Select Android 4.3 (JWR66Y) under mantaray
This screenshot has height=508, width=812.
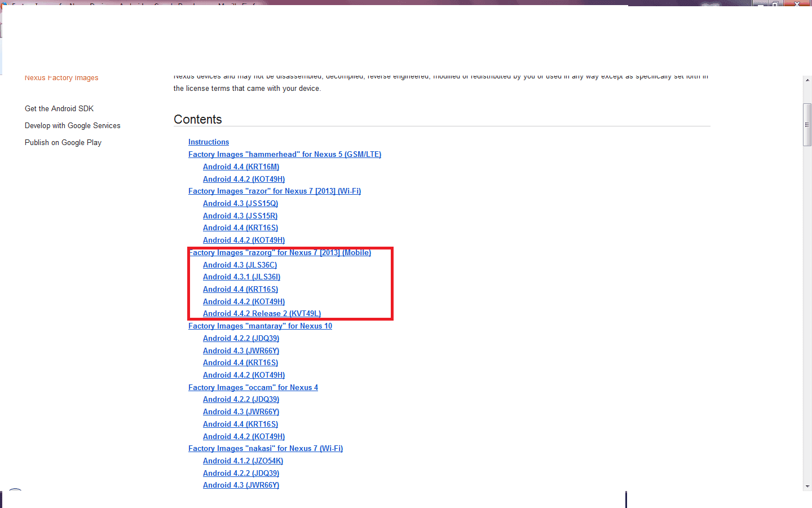[241, 351]
